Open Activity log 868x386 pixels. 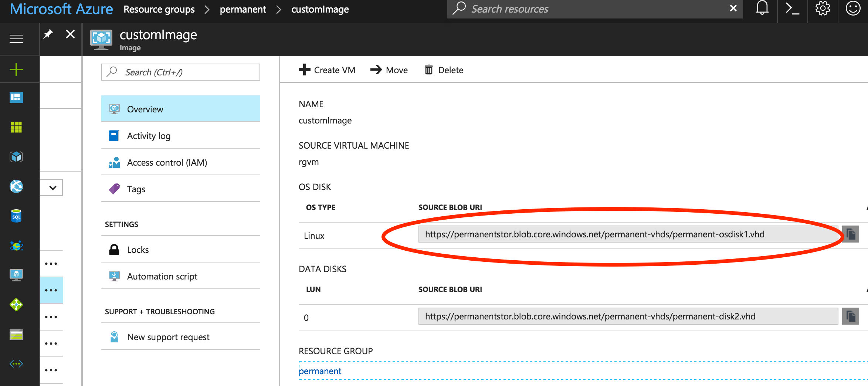click(181, 136)
